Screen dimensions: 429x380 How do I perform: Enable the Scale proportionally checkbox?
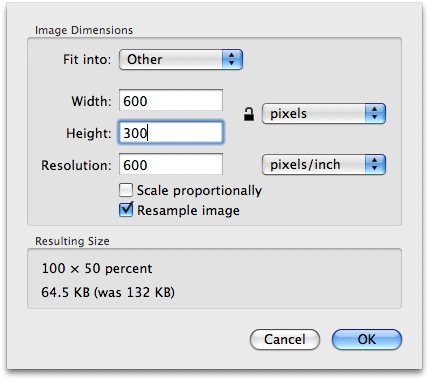(126, 190)
